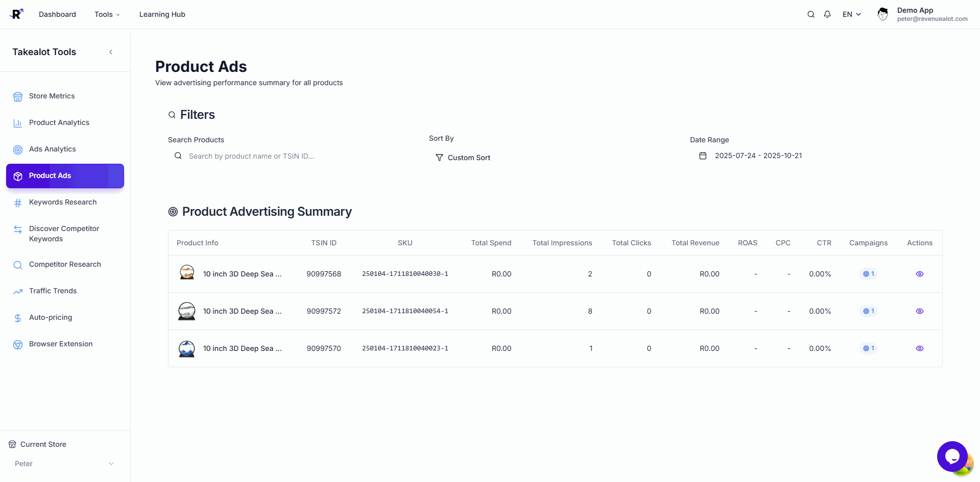Open Store Metrics in sidebar
This screenshot has width=980, height=482.
point(65,96)
